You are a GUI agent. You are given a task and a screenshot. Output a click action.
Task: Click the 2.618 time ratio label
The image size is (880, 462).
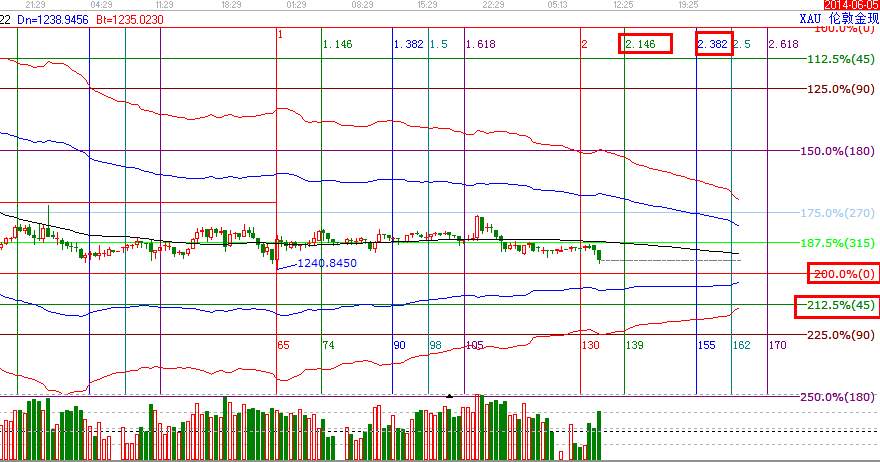pyautogui.click(x=783, y=44)
